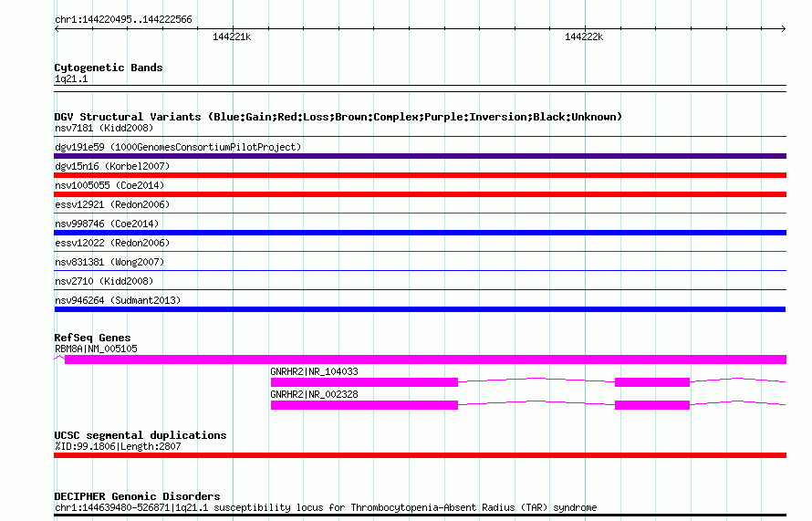This screenshot has width=812, height=521.
Task: Select the UCSC segmental duplications track title
Action: [x=141, y=435]
